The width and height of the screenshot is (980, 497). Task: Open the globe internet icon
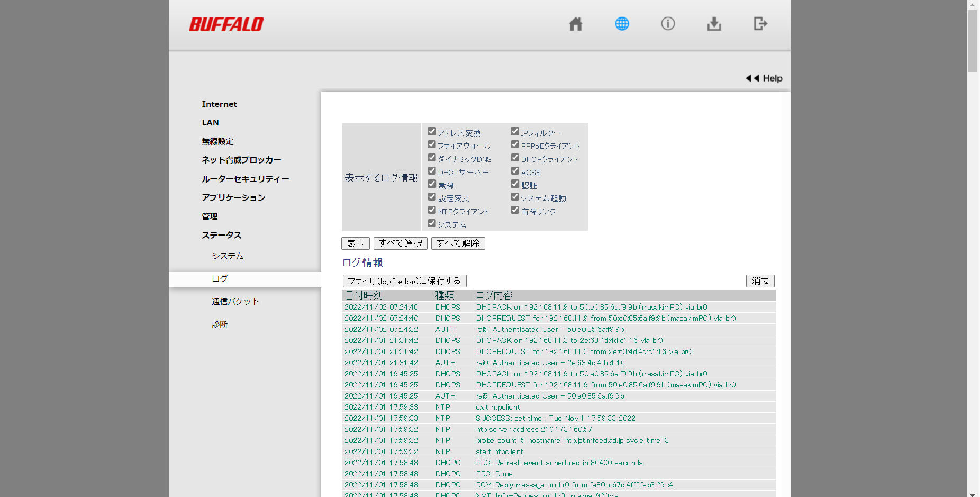[622, 24]
